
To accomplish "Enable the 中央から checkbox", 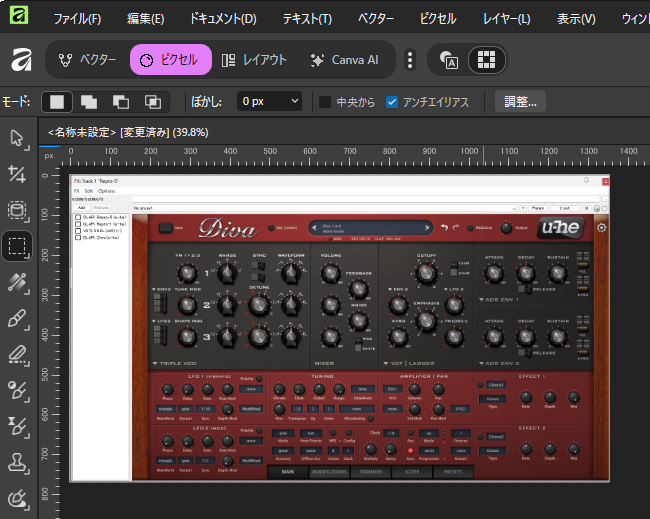I will tap(325, 101).
